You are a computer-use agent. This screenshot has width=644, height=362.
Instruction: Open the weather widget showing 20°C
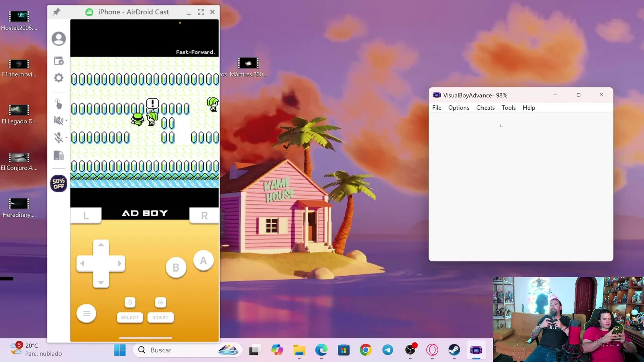pyautogui.click(x=37, y=349)
